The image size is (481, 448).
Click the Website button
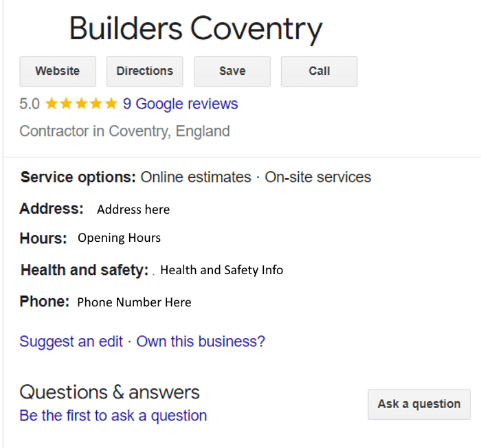(x=58, y=71)
